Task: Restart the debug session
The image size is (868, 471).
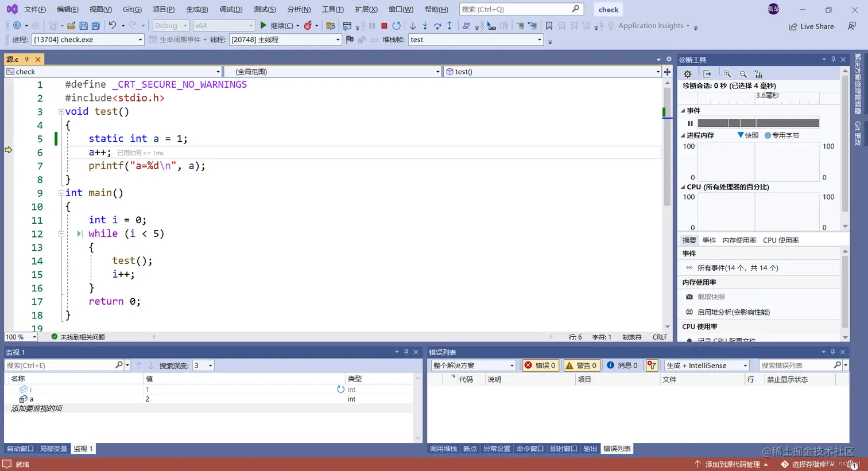Action: coord(396,25)
